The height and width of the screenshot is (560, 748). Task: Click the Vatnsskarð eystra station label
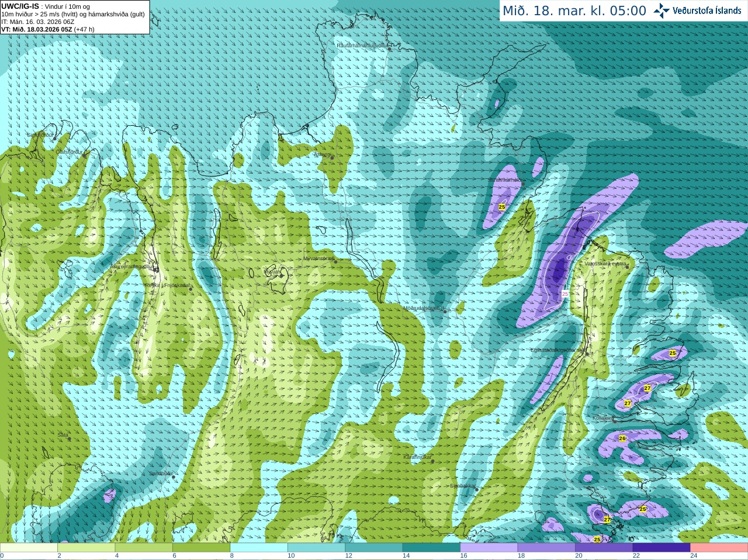coord(606,264)
